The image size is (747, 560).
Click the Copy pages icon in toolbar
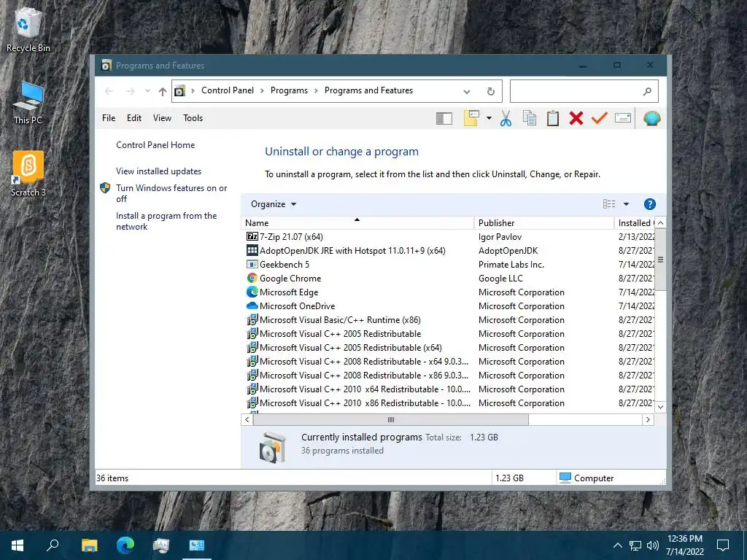click(x=530, y=118)
